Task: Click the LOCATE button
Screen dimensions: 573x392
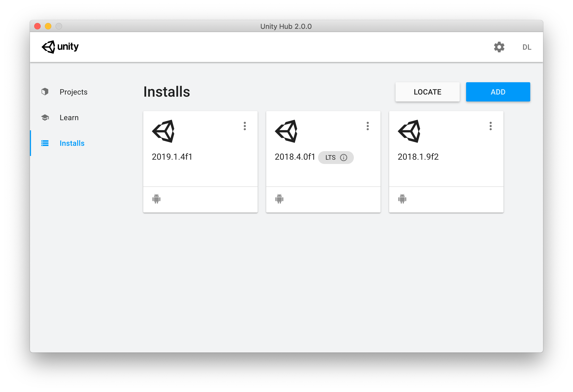Action: 427,92
